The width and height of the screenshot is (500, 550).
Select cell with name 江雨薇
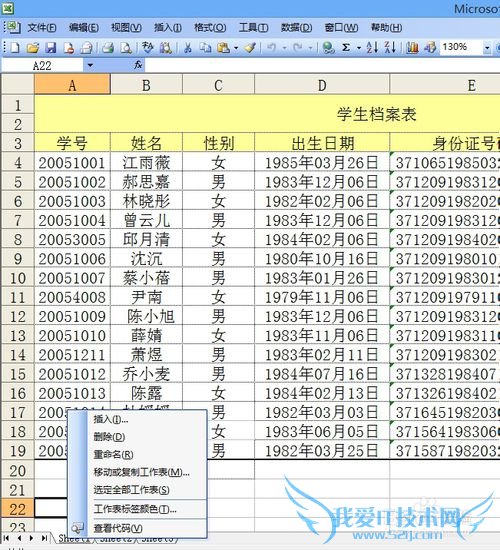pos(146,163)
